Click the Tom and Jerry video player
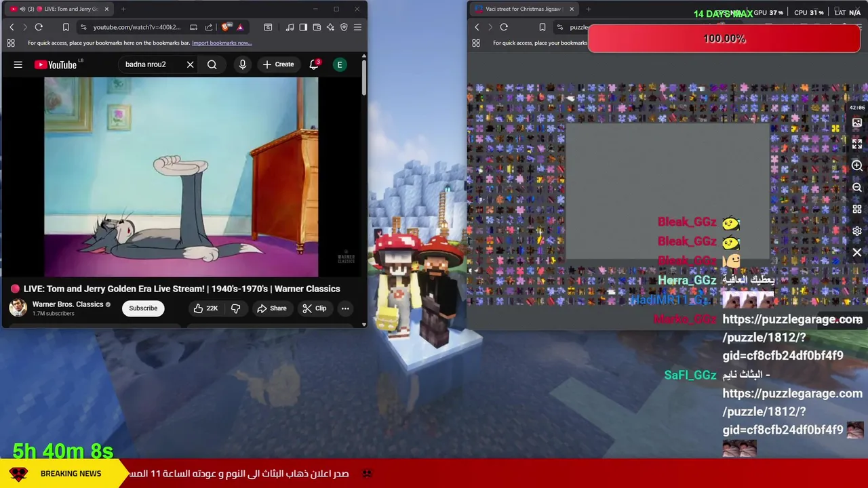Viewport: 868px width, 488px height. point(181,178)
